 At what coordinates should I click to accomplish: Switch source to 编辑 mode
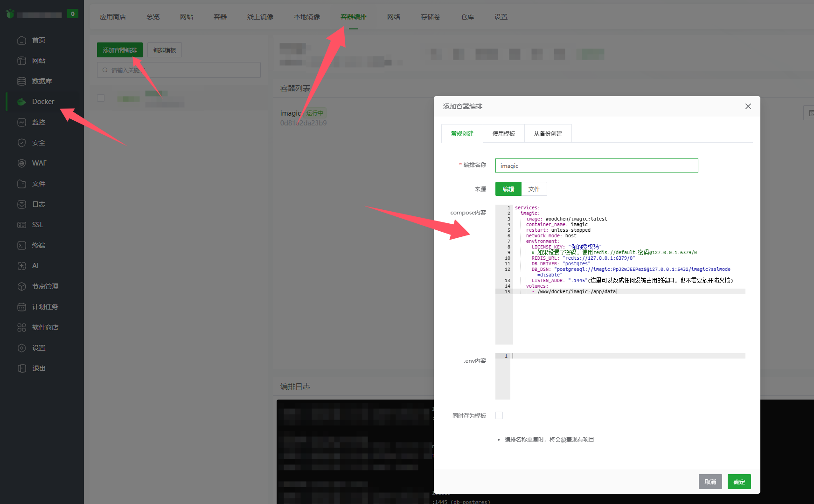click(508, 189)
